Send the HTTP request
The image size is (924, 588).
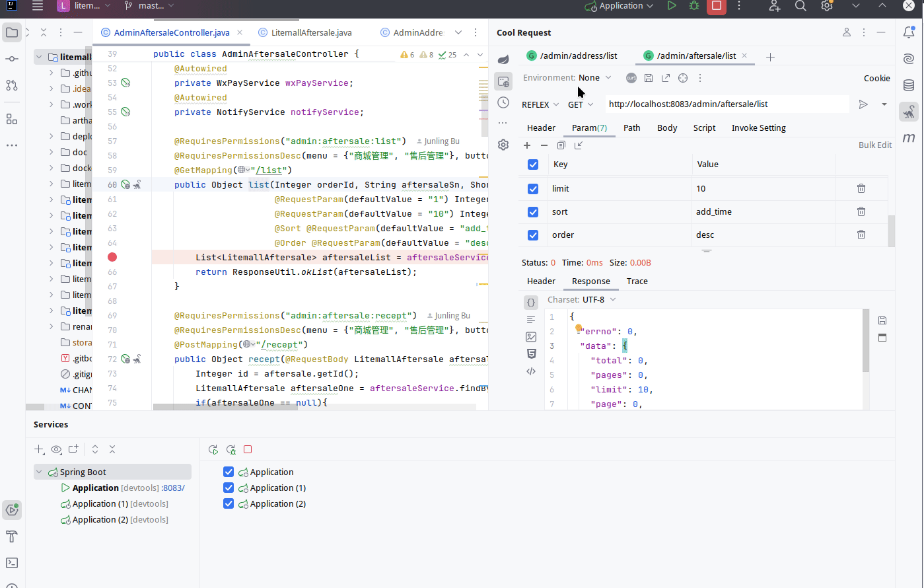863,104
